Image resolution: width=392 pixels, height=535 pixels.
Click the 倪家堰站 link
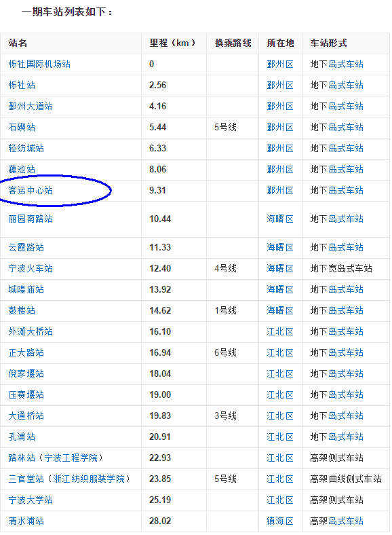(x=26, y=373)
